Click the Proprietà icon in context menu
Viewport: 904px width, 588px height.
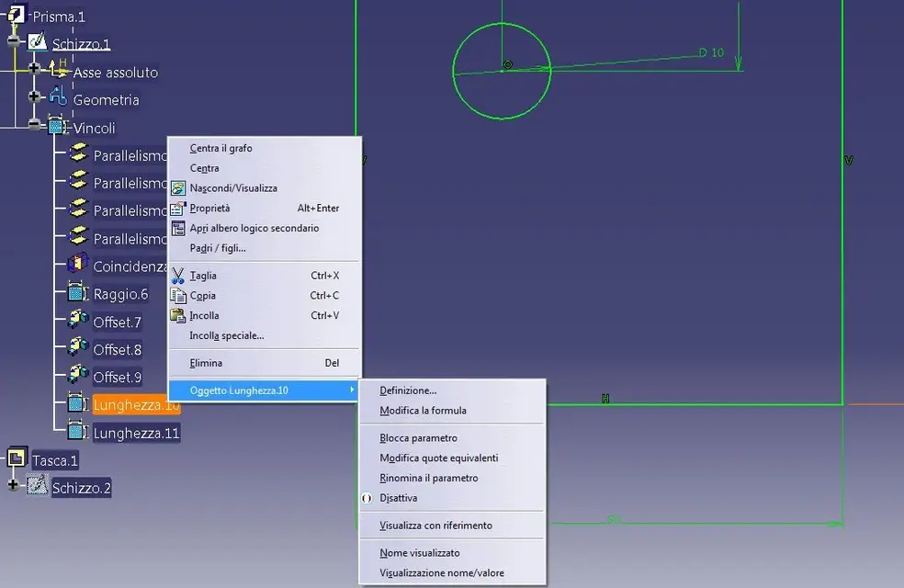(178, 209)
